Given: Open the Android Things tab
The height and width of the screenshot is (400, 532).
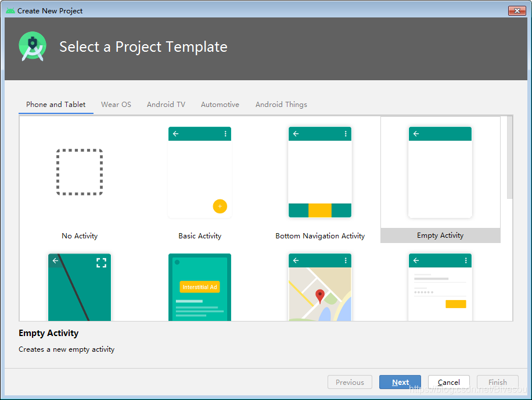Looking at the screenshot, I should tap(281, 105).
